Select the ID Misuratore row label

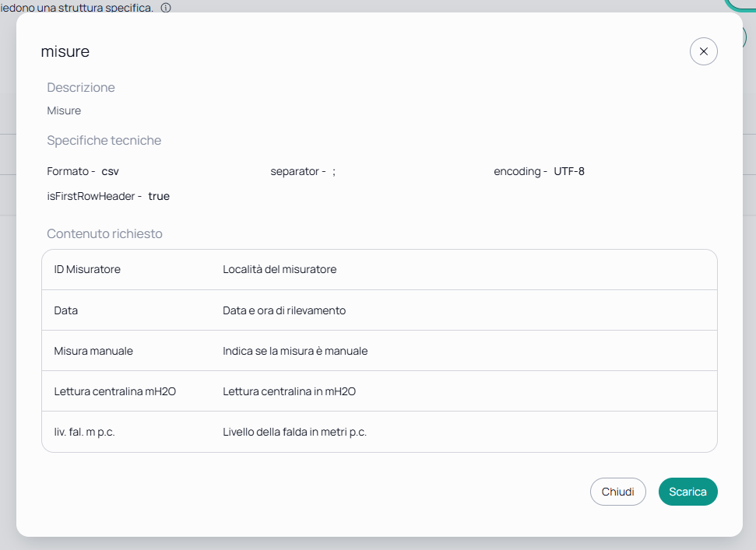(87, 270)
